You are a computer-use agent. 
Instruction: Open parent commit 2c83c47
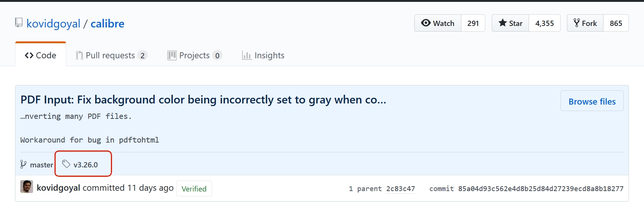400,189
